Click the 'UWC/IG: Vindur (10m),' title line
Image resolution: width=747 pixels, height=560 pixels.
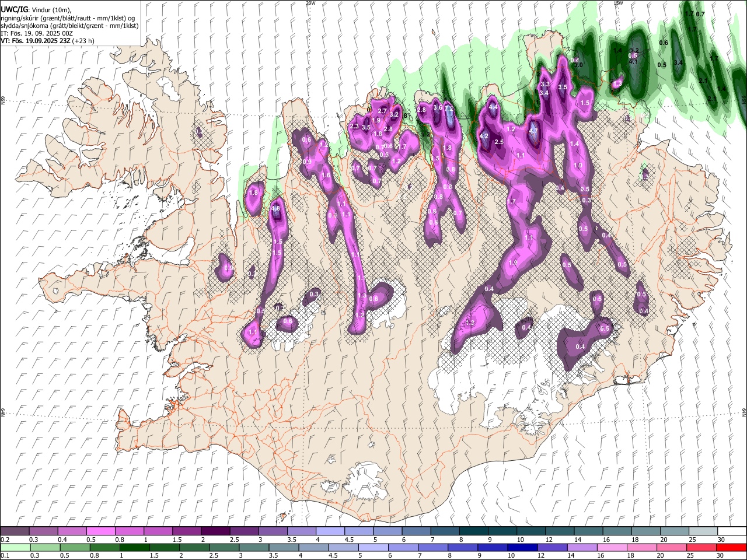click(x=36, y=10)
